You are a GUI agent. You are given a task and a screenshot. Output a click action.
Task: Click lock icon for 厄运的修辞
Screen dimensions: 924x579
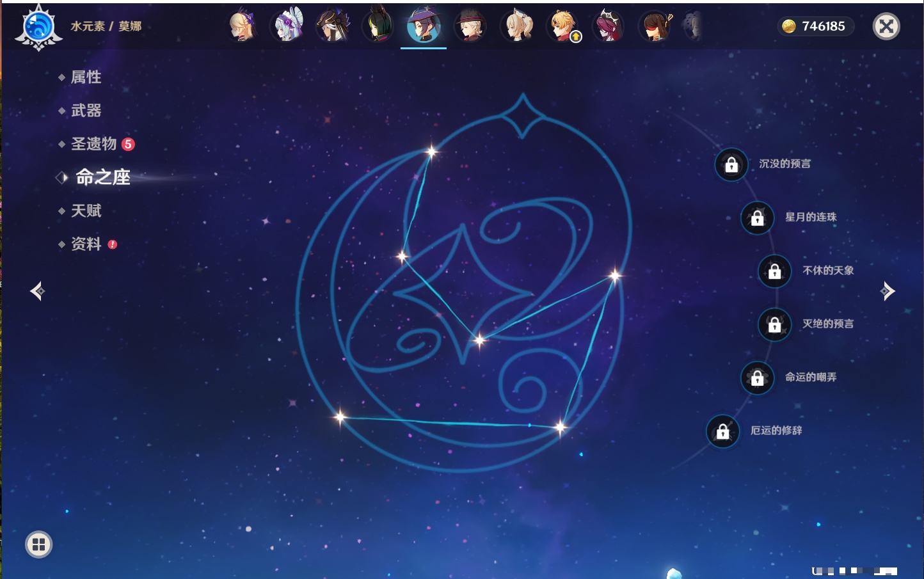[723, 431]
